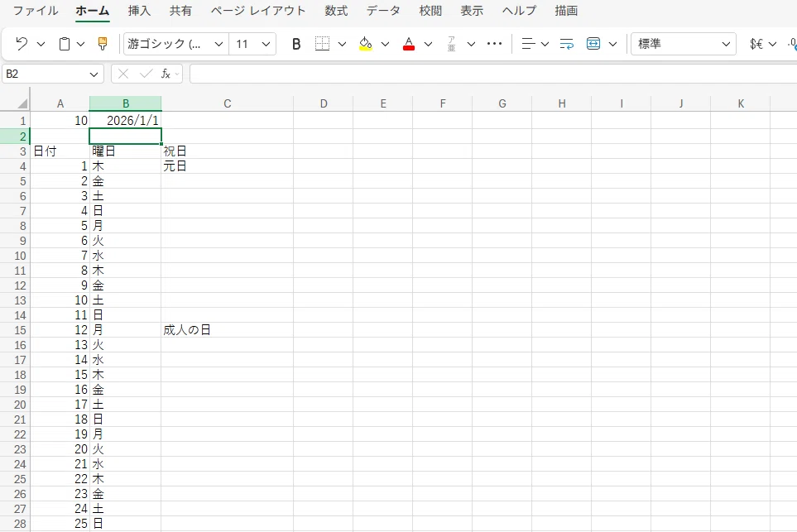Switch to the 表示 tab
The width and height of the screenshot is (797, 532).
click(x=472, y=11)
